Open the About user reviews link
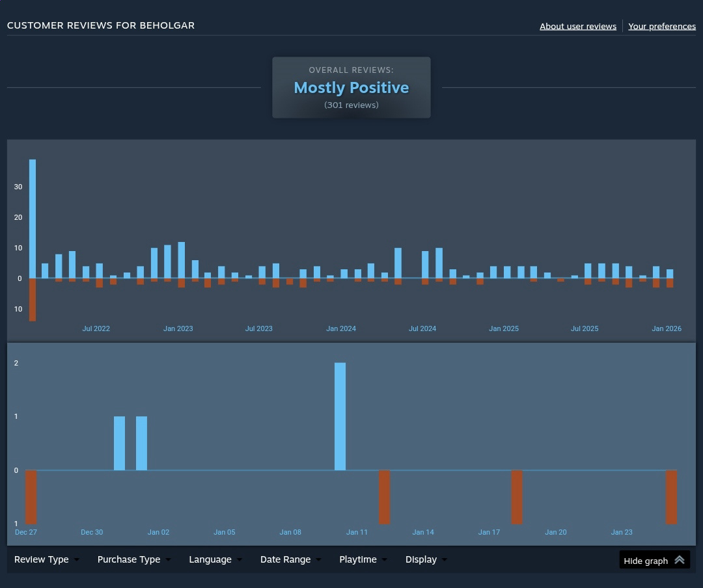 tap(577, 27)
